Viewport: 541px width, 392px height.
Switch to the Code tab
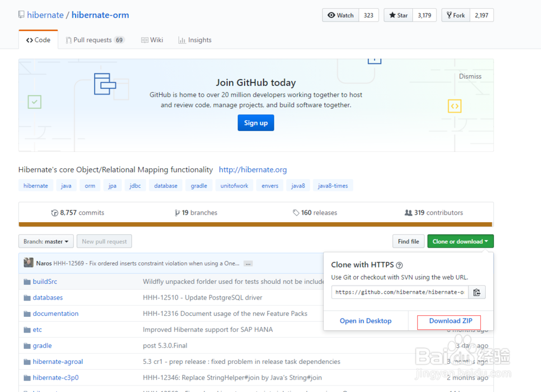click(x=38, y=40)
